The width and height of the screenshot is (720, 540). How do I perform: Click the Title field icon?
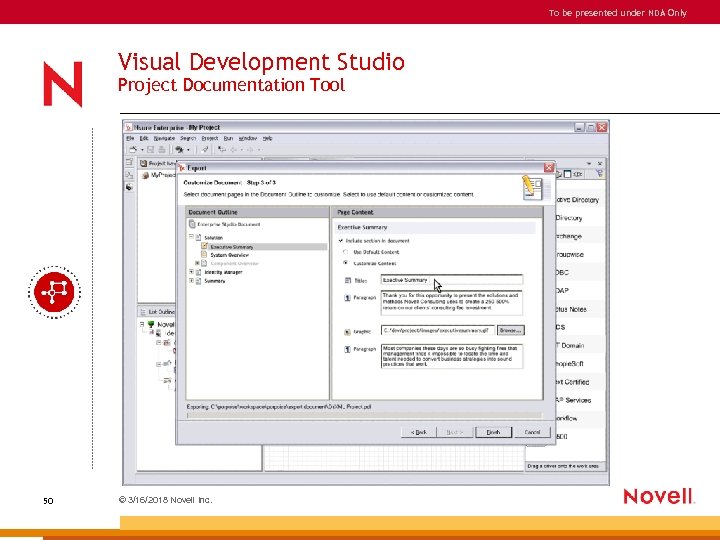[348, 280]
